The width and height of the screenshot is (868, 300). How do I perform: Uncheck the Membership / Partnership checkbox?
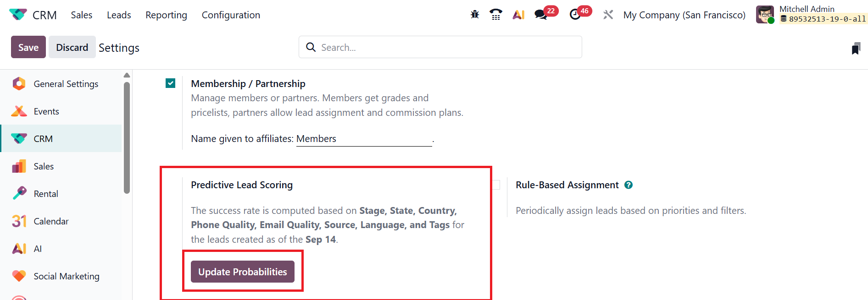coord(171,83)
